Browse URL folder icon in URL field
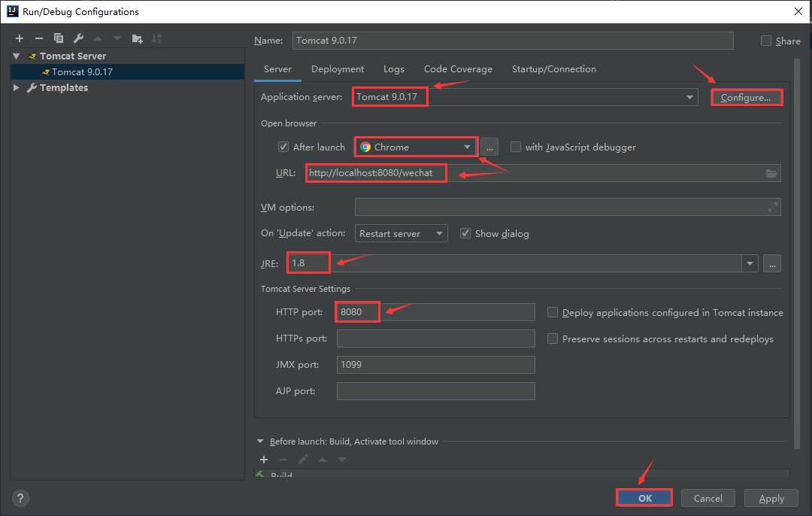 771,174
